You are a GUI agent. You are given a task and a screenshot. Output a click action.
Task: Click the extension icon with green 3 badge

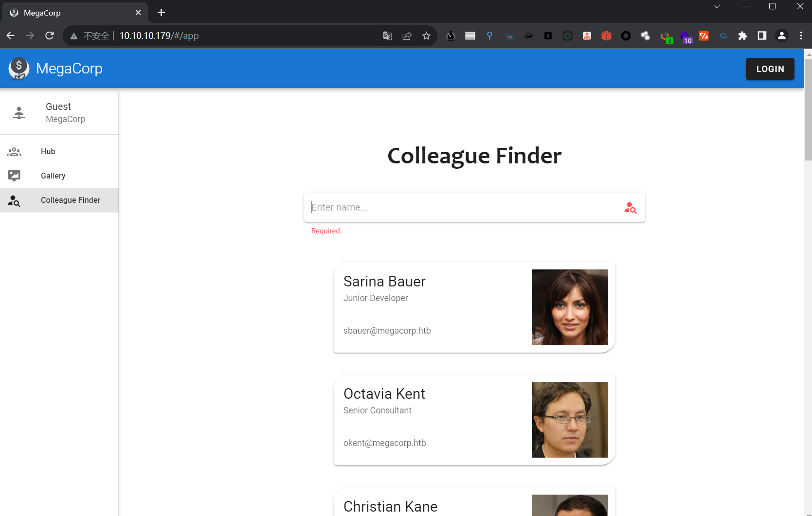click(666, 37)
